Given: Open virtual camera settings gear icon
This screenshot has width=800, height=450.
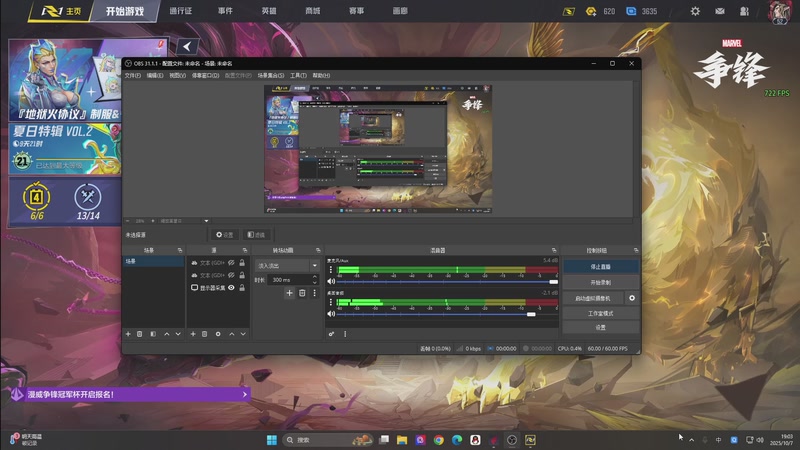Looking at the screenshot, I should tap(632, 298).
